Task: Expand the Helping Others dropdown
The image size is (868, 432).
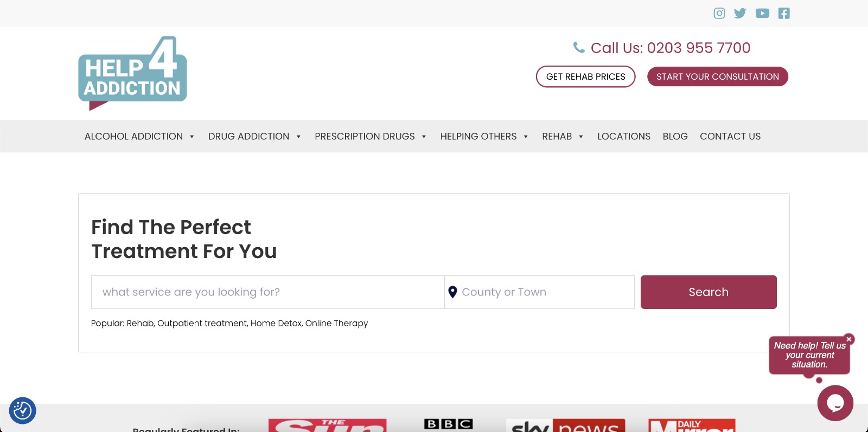Action: 484,137
